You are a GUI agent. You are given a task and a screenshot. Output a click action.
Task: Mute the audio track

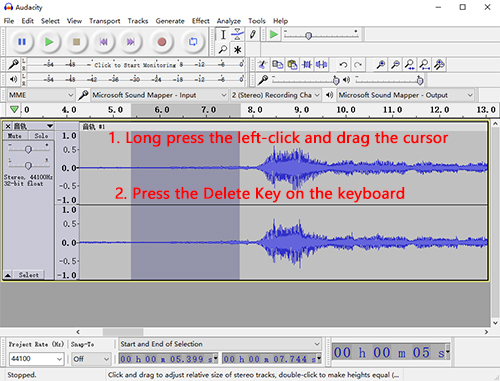point(15,136)
